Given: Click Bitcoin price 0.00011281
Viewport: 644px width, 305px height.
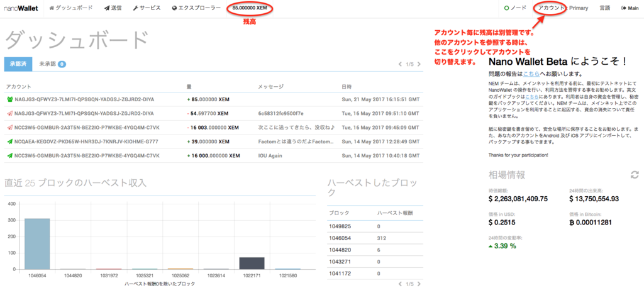Looking at the screenshot, I should click(591, 223).
